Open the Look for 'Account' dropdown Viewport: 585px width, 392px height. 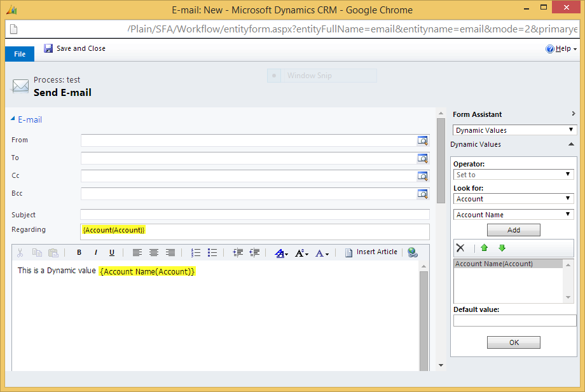(x=514, y=199)
